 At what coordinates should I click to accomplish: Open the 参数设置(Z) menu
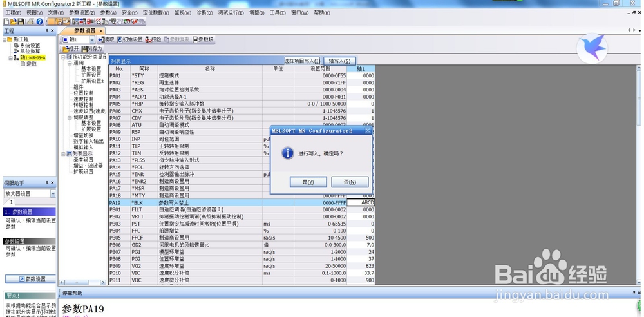point(82,13)
